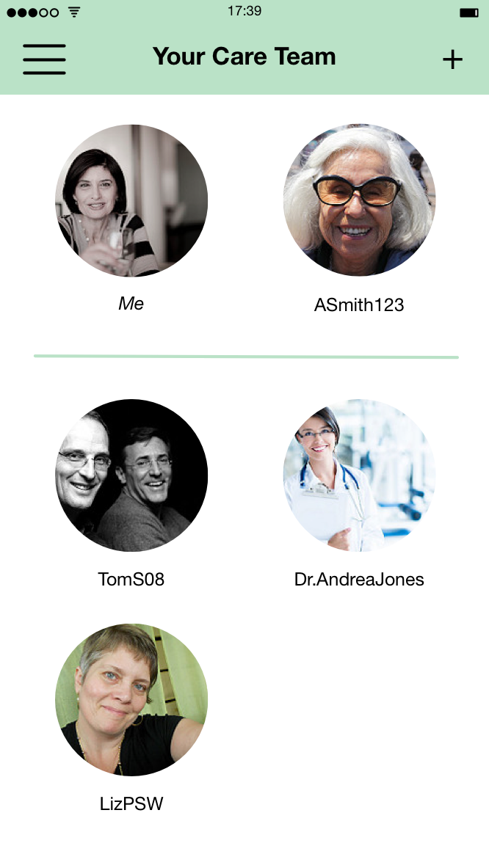Tap the ASmith123 username label

pyautogui.click(x=359, y=304)
